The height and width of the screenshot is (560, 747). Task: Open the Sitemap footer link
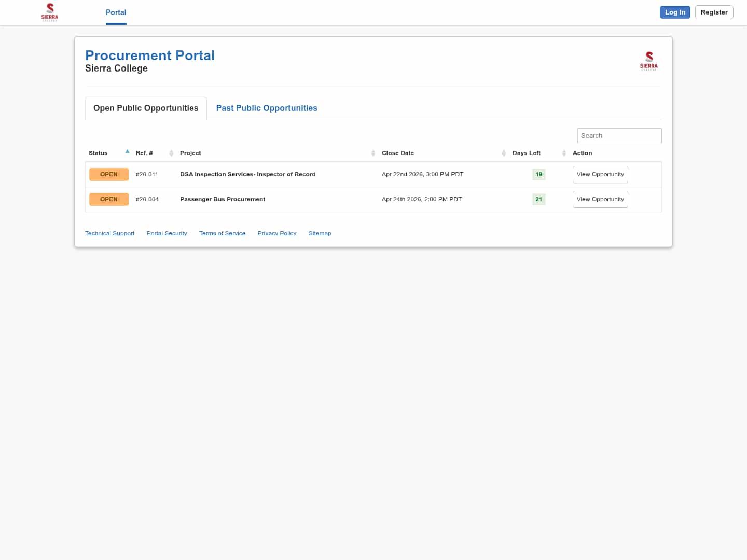(320, 234)
